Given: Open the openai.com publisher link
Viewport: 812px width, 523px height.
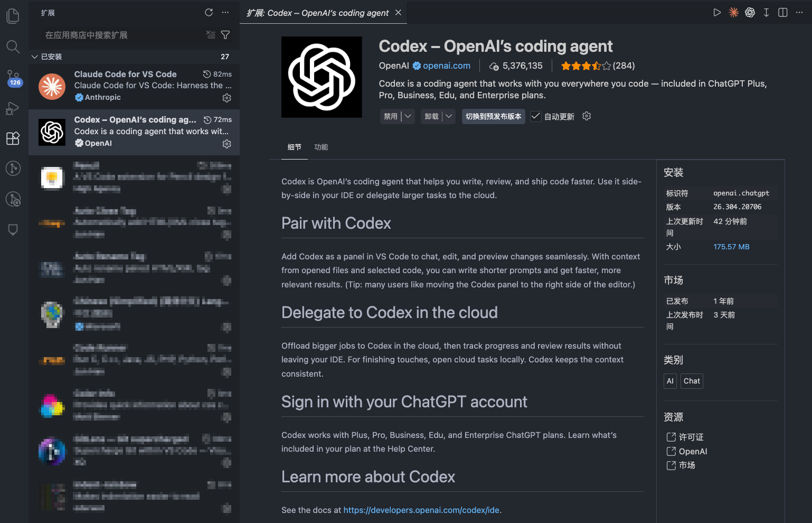Looking at the screenshot, I should pyautogui.click(x=446, y=66).
